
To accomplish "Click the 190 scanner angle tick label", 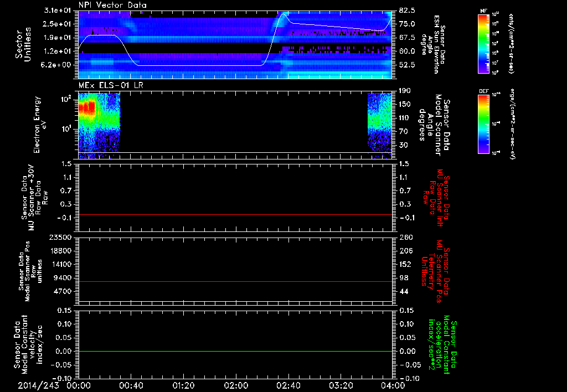I will [405, 91].
